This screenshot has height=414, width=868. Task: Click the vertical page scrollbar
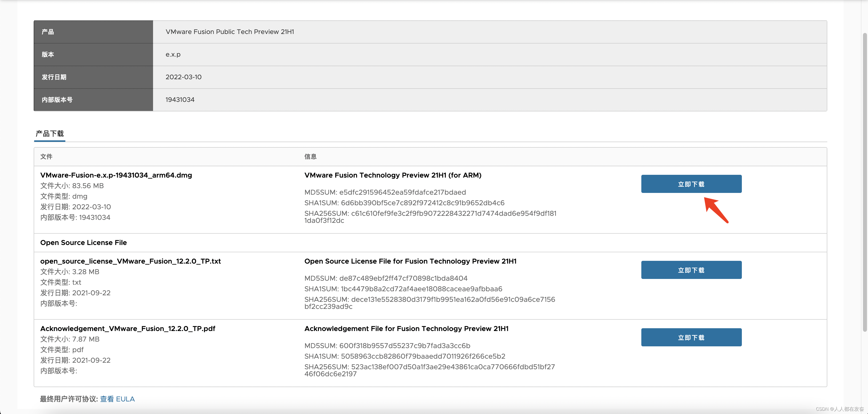pyautogui.click(x=864, y=182)
